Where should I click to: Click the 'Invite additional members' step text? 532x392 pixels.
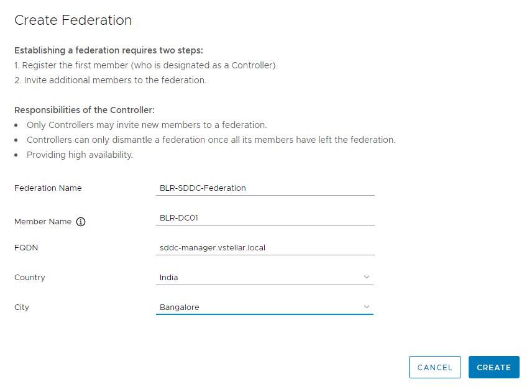[111, 80]
